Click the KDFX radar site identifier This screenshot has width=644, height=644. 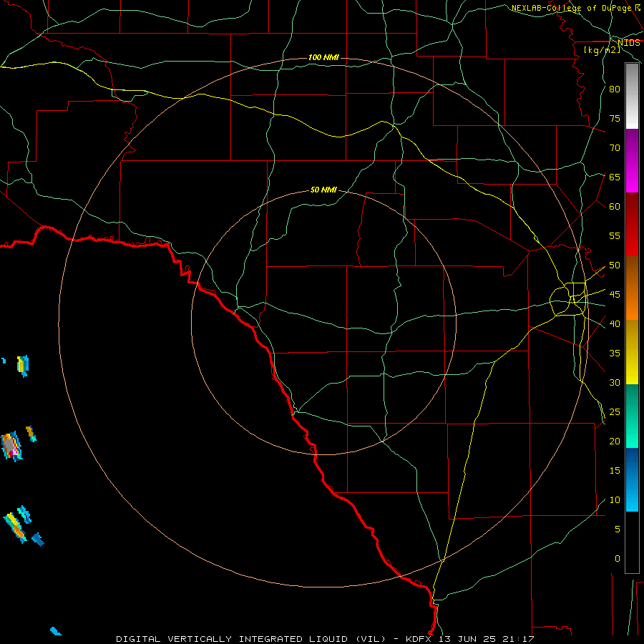(420, 639)
